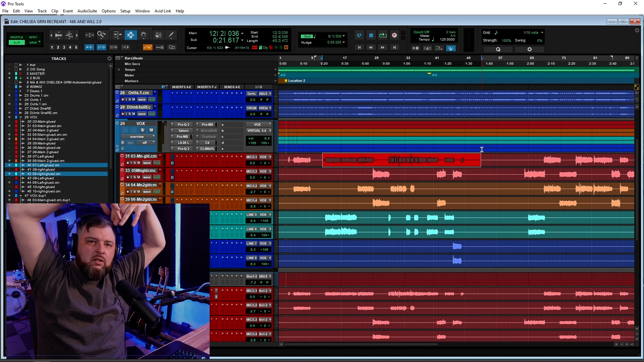Open Saturn insert on VOX track
The width and height of the screenshot is (644, 362).
coord(183,131)
